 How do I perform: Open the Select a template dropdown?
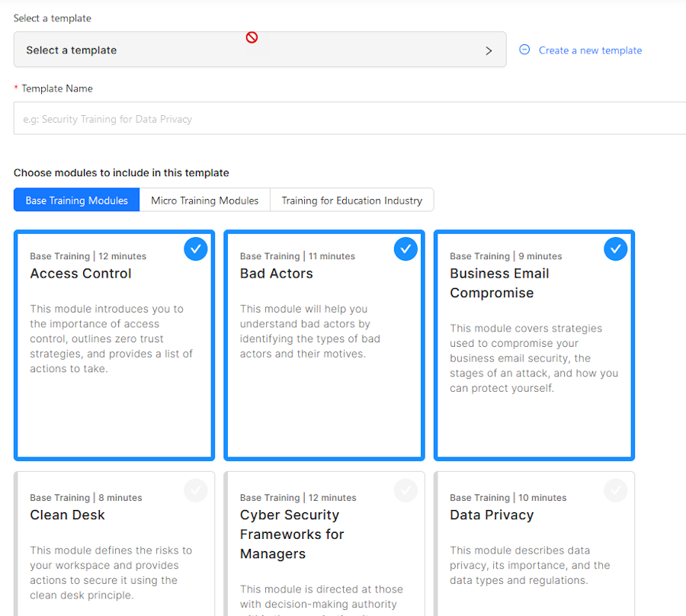pos(260,50)
